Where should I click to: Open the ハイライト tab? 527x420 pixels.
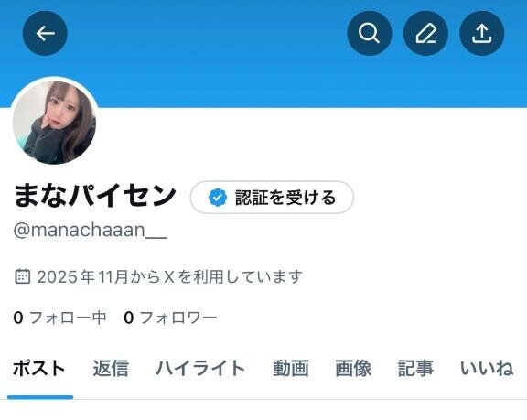click(x=200, y=368)
